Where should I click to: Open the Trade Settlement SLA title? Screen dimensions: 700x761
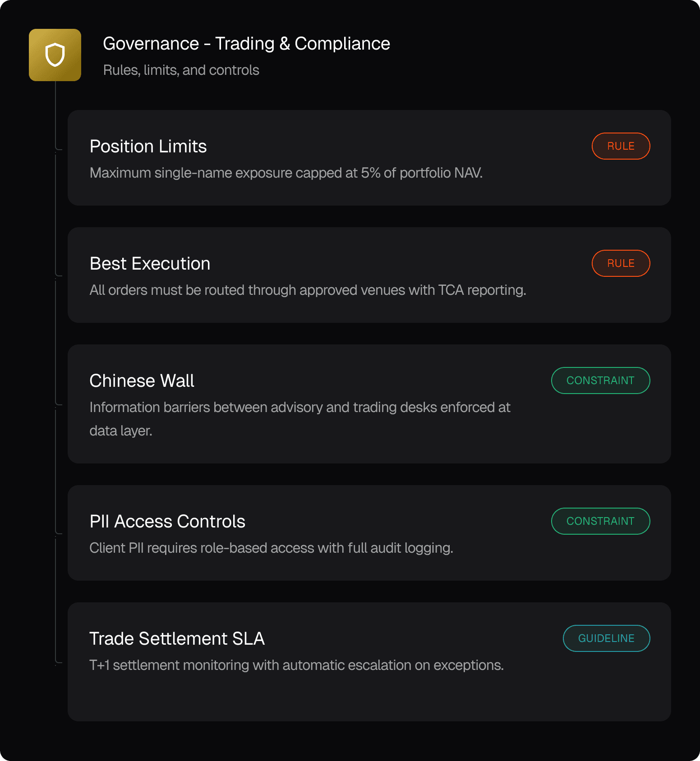177,639
